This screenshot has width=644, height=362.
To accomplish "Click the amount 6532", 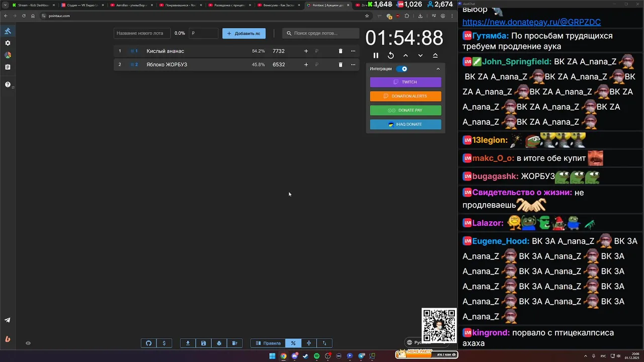I will pyautogui.click(x=279, y=65).
